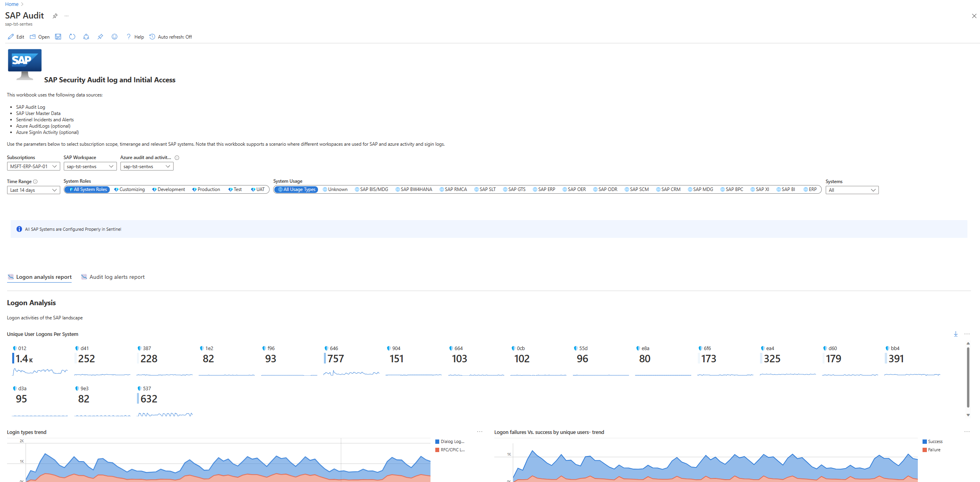Select SAP GTS usage option
This screenshot has height=482, width=980.
click(514, 189)
